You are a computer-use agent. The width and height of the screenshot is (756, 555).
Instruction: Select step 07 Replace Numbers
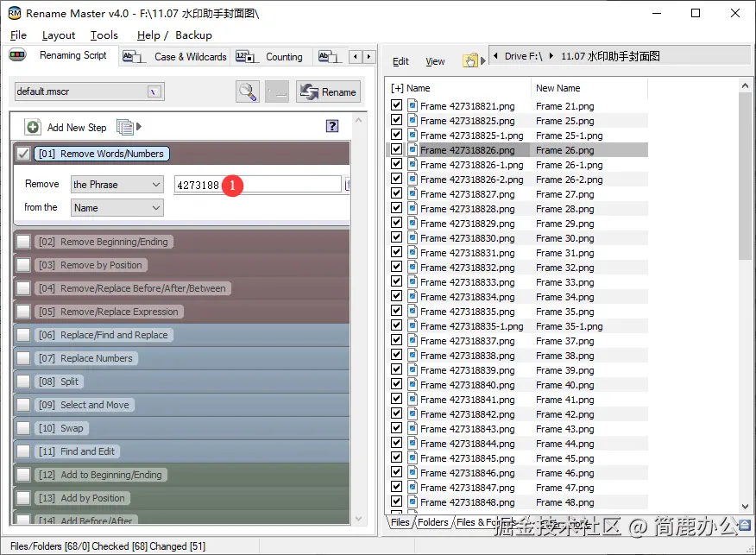85,358
